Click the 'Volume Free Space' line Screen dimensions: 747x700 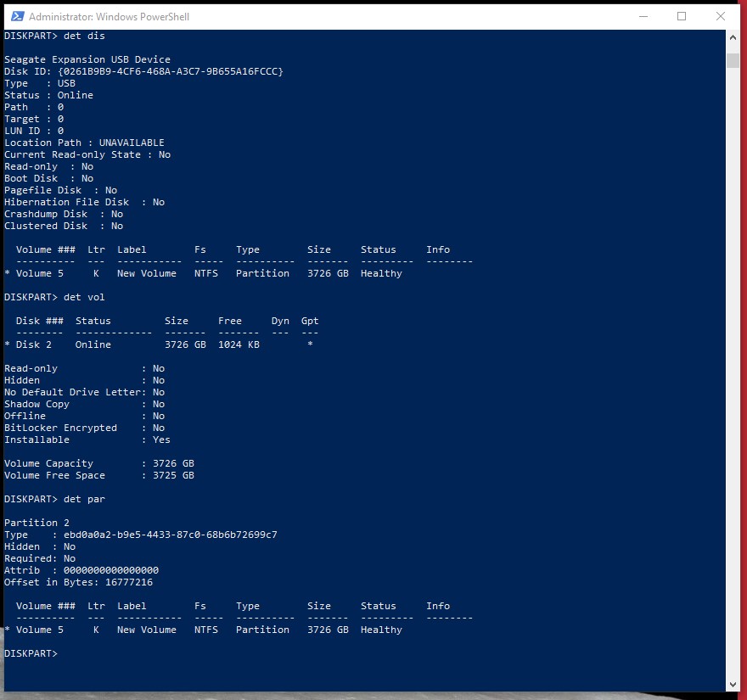(x=99, y=475)
